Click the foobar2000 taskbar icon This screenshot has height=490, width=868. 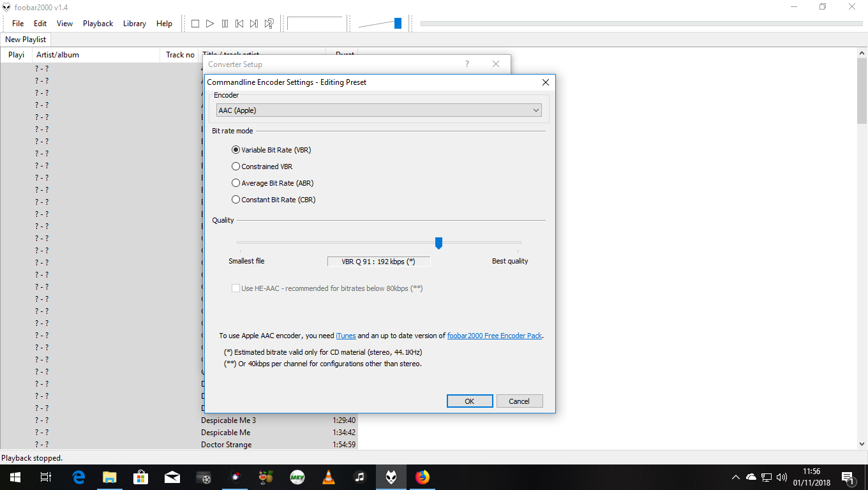pyautogui.click(x=391, y=477)
